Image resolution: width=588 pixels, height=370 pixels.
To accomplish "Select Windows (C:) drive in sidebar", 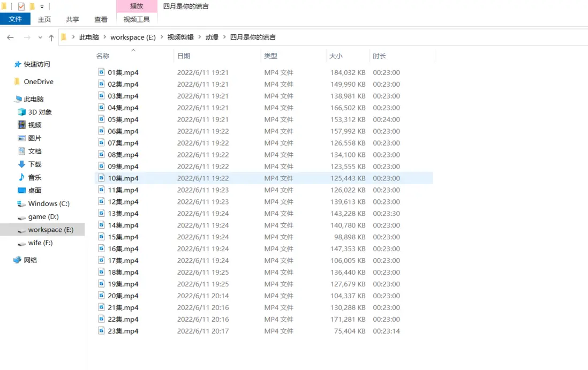I will tap(49, 203).
